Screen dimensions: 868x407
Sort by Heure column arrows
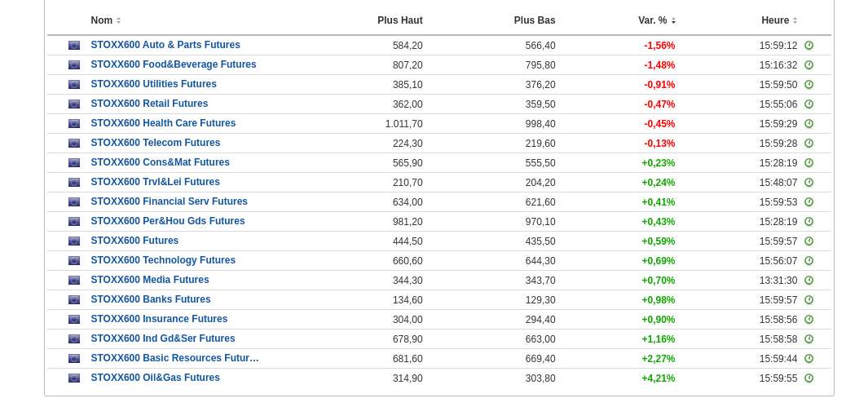795,20
